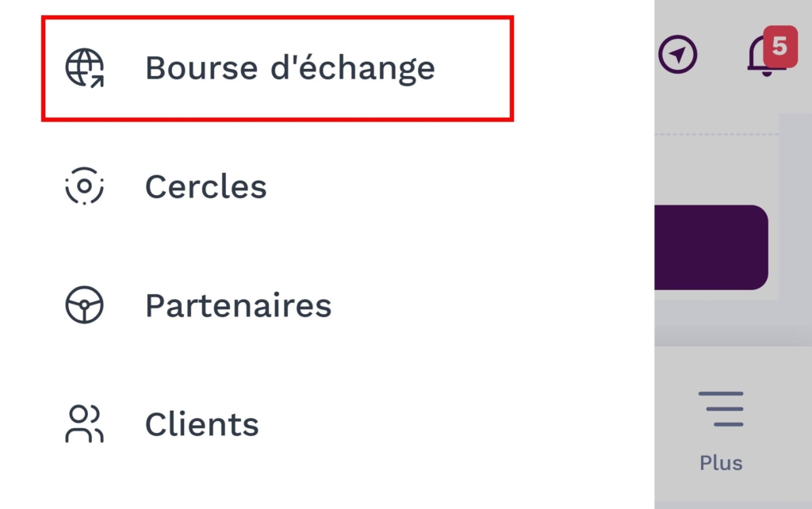The width and height of the screenshot is (812, 509).
Task: Switch to the Plus tab label
Action: 721,462
